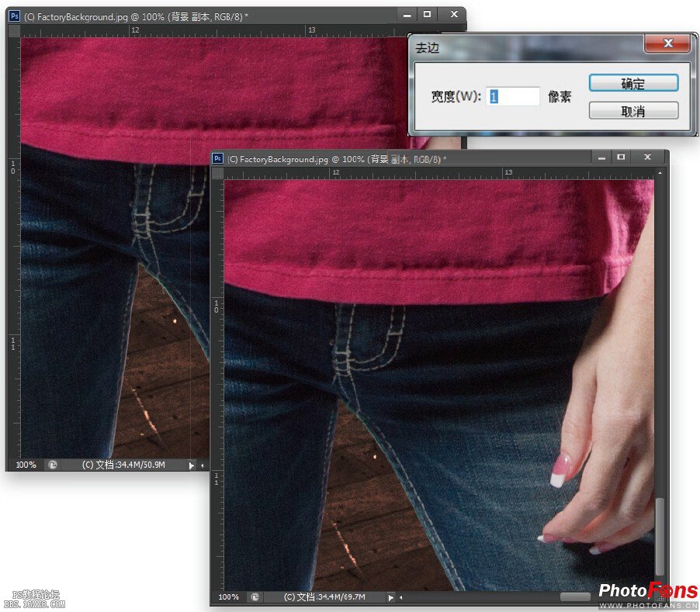The height and width of the screenshot is (612, 700).
Task: Close the front FactoryBackground.jpg window
Action: click(647, 157)
